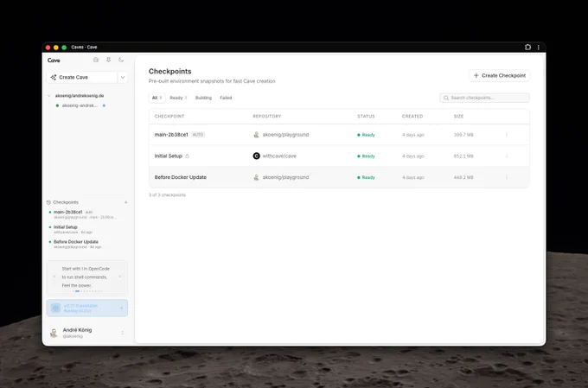The width and height of the screenshot is (588, 388).
Task: Click the Ready status in the main-2b38ce1 row
Action: click(366, 135)
